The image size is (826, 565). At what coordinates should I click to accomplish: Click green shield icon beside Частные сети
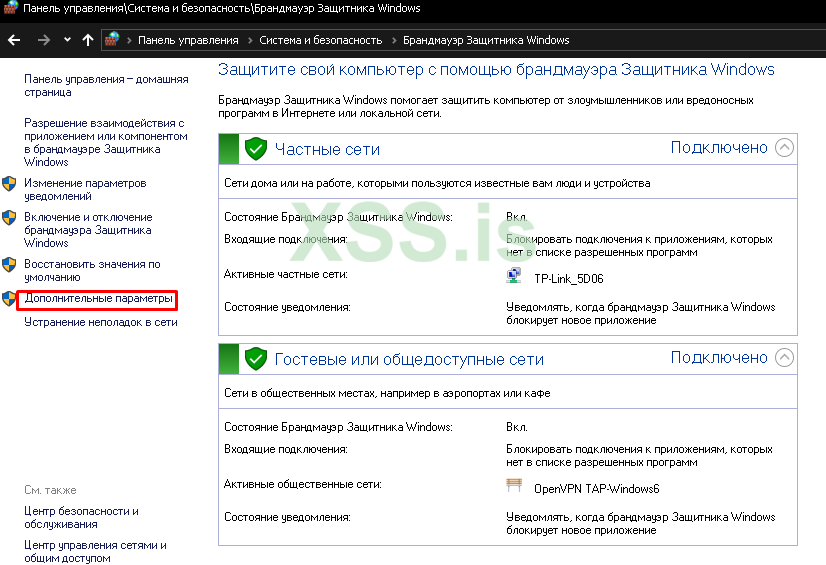point(256,149)
